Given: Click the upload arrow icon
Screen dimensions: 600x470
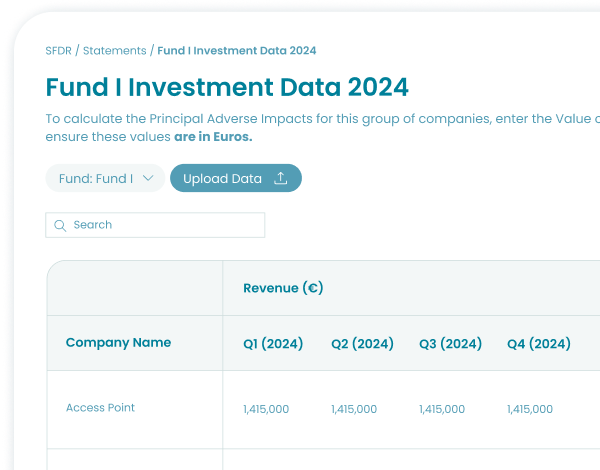Looking at the screenshot, I should [280, 178].
